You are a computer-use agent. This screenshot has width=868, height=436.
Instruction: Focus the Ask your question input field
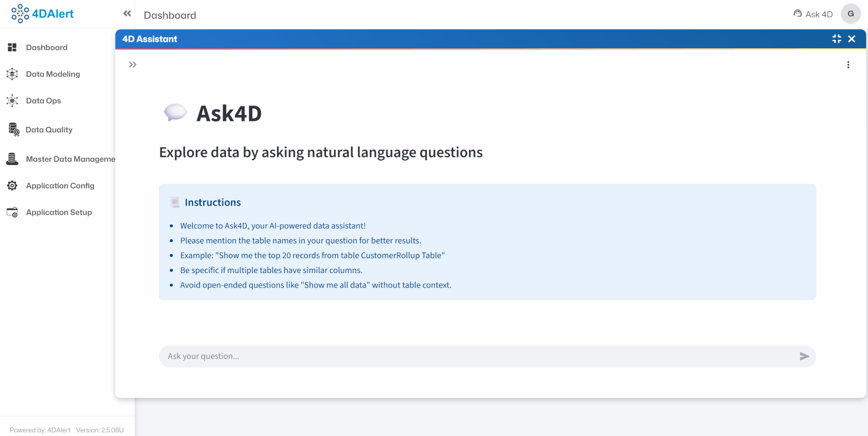coord(476,356)
